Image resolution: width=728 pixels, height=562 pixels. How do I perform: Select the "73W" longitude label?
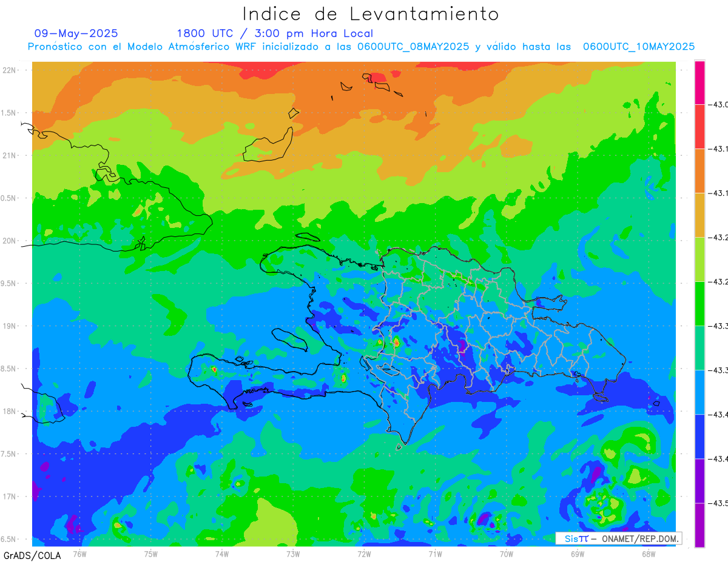[x=293, y=553]
